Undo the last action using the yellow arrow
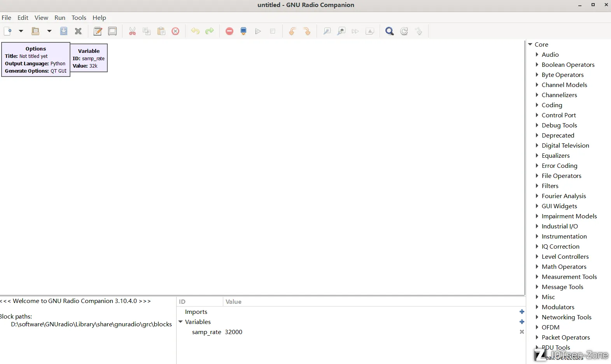The image size is (611, 364). 195,31
